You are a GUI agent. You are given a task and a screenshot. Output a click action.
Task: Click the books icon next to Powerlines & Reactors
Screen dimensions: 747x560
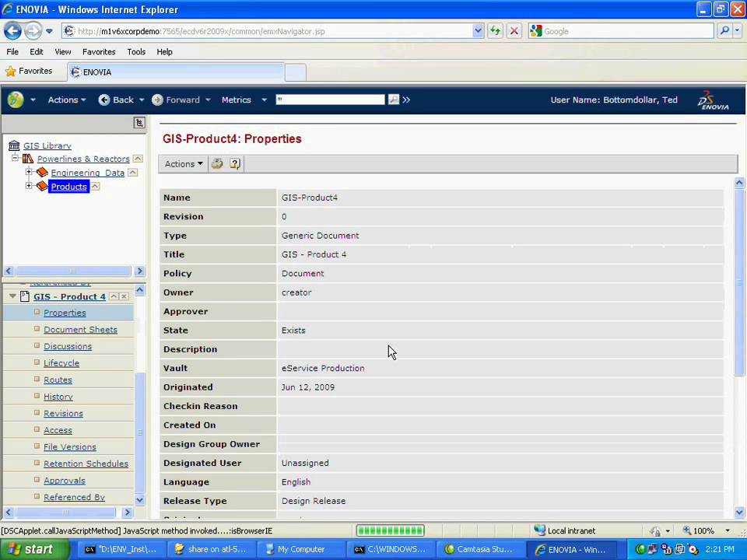28,159
